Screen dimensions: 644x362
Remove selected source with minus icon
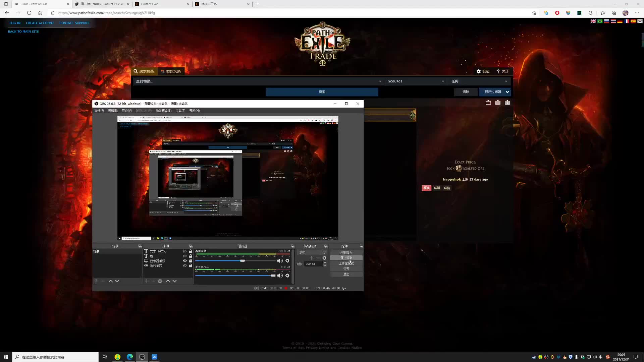[x=153, y=281]
